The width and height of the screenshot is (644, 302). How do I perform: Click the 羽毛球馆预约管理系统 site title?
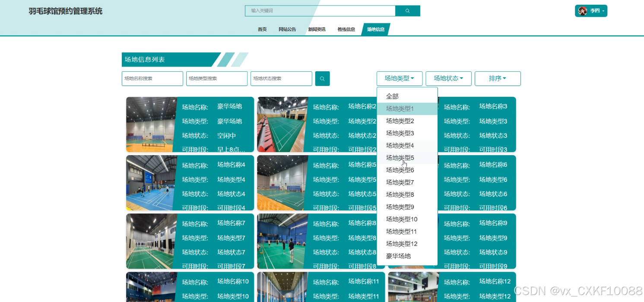pyautogui.click(x=66, y=11)
